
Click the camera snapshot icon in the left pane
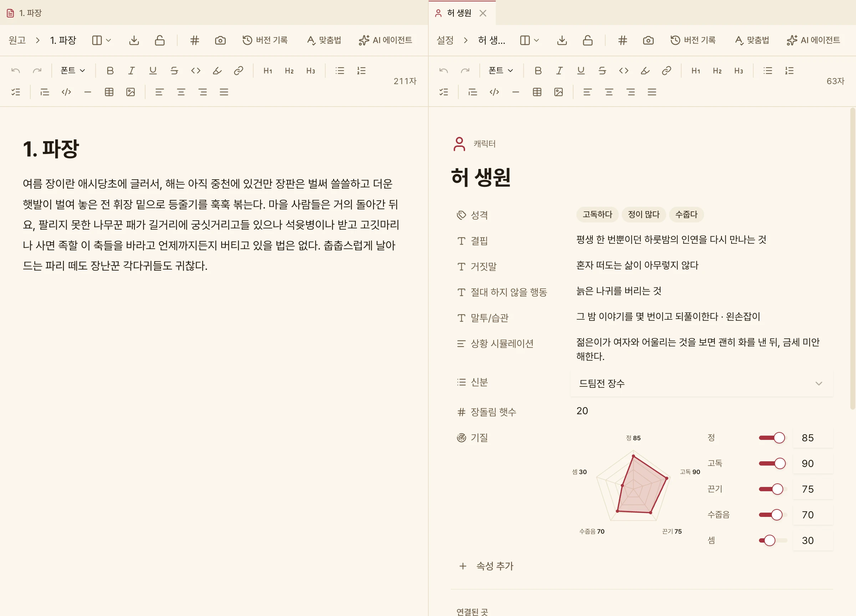point(220,40)
